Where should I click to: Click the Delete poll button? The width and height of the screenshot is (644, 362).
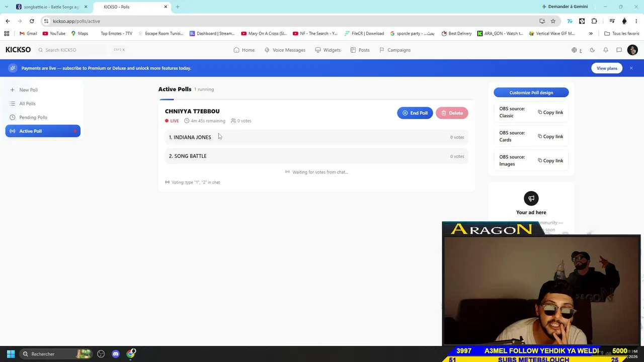452,113
